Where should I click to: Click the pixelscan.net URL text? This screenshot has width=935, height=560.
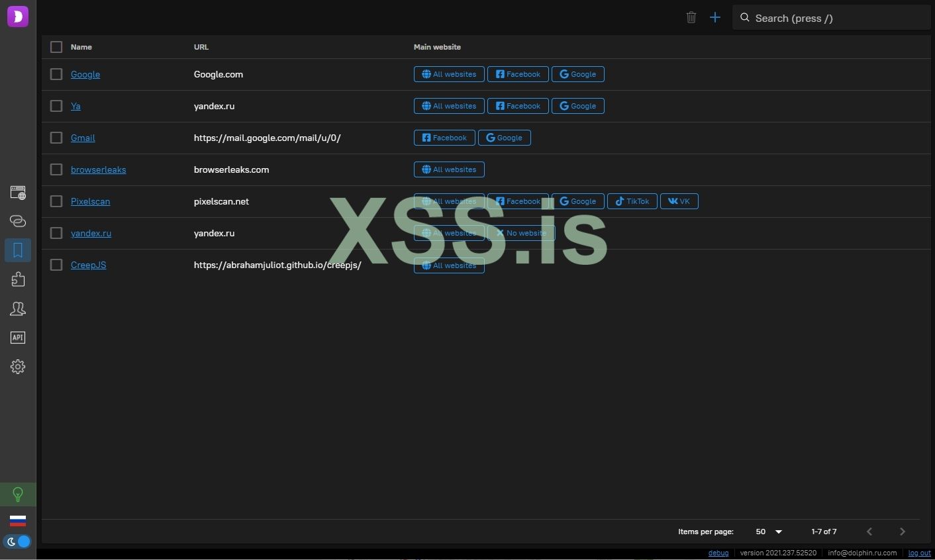pyautogui.click(x=221, y=201)
